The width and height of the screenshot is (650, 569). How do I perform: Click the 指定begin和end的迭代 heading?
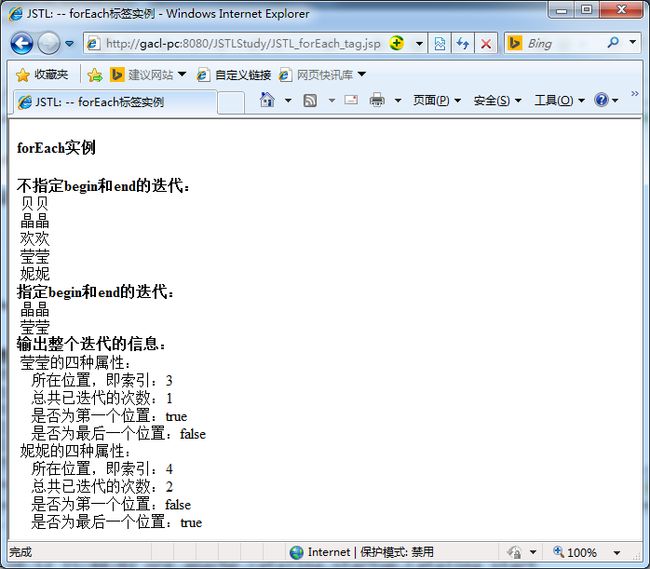click(95, 292)
